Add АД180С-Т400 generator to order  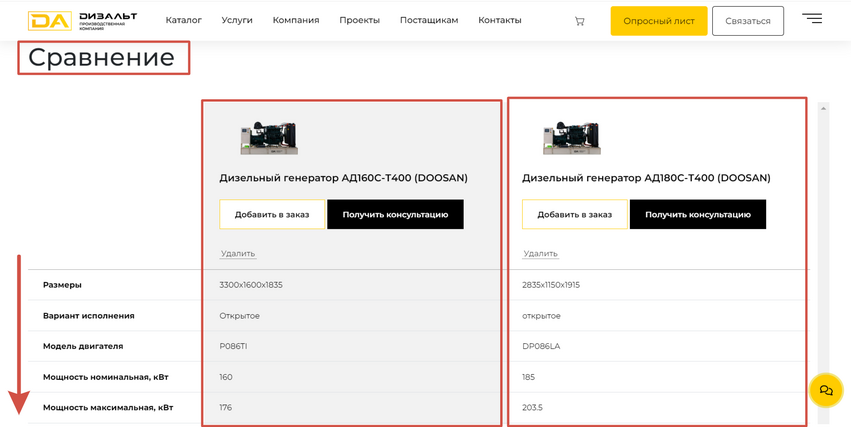tap(575, 214)
